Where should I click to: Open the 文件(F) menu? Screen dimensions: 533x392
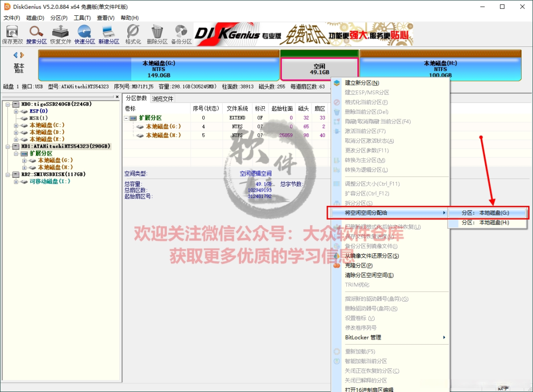11,18
